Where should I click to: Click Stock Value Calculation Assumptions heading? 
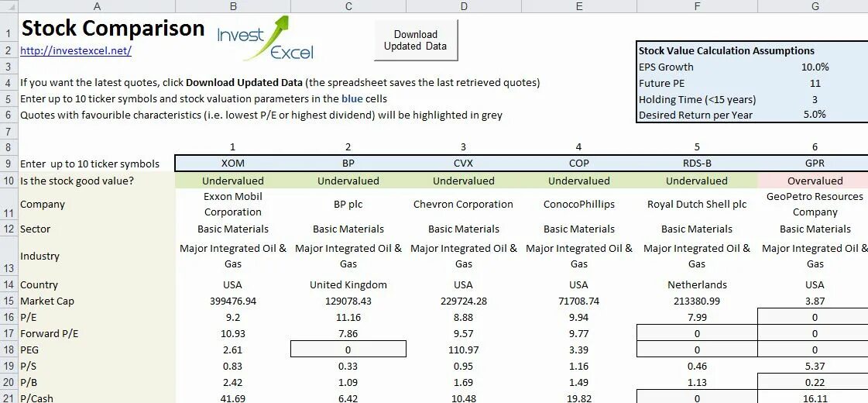coord(726,50)
